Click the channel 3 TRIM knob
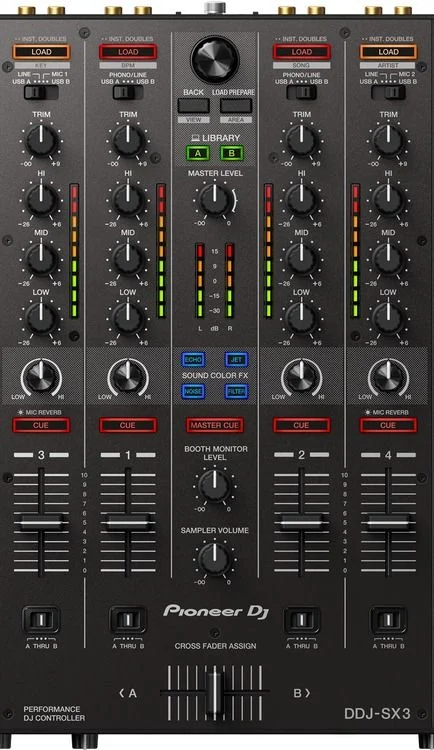This screenshot has width=434, height=750. click(41, 141)
